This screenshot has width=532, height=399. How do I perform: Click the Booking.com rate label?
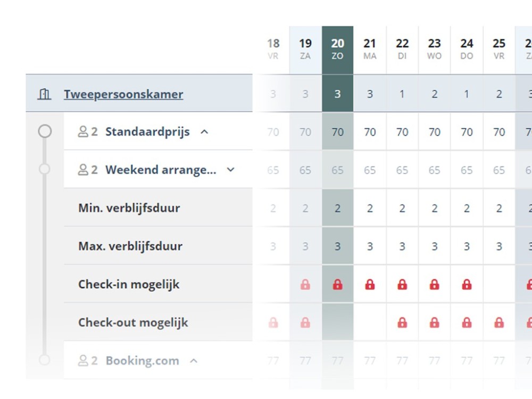point(141,360)
